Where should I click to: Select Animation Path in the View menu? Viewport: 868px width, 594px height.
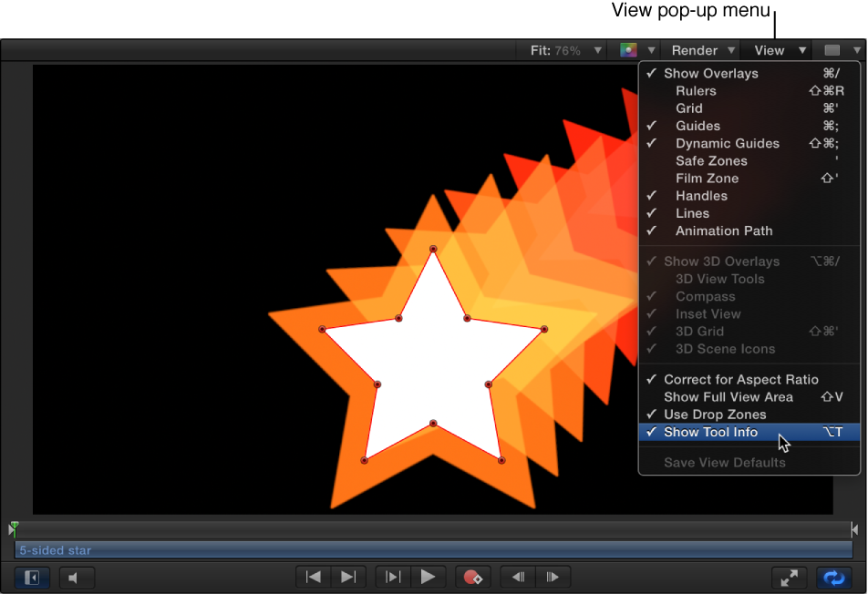click(723, 230)
